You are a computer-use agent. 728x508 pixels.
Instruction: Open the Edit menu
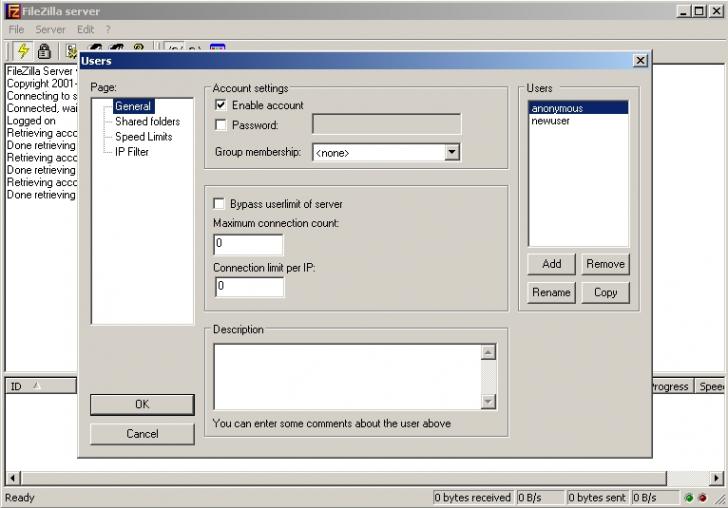[85, 30]
